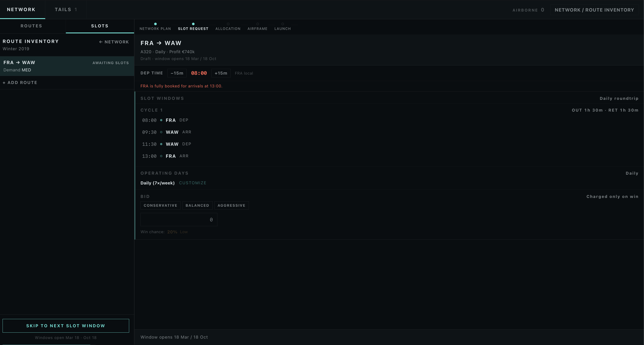Image resolution: width=644 pixels, height=345 pixels.
Task: Click 'OUT 1h 30m · RET 1h 30m' text
Action: coord(605,110)
